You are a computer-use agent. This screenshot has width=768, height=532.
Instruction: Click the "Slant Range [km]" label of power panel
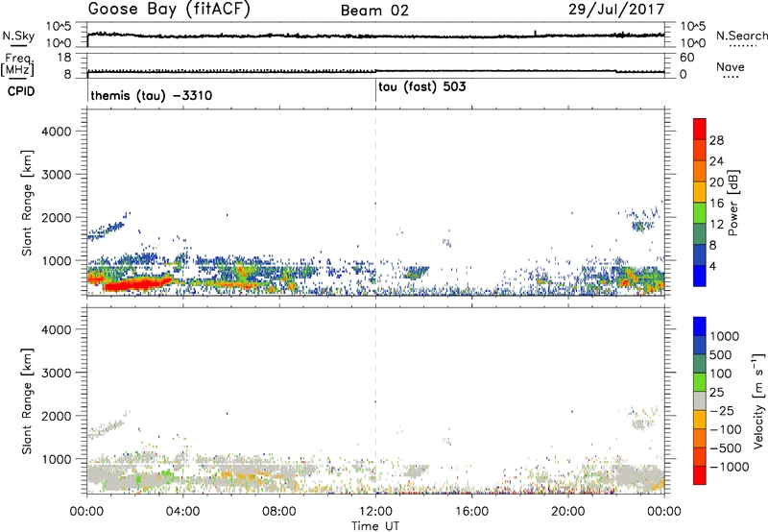click(27, 203)
